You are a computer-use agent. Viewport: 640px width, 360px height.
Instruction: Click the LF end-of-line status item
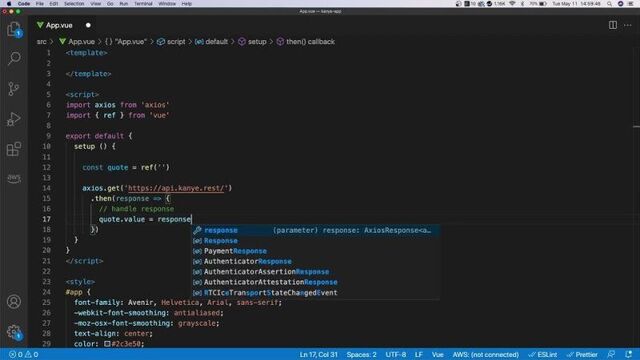coord(419,354)
